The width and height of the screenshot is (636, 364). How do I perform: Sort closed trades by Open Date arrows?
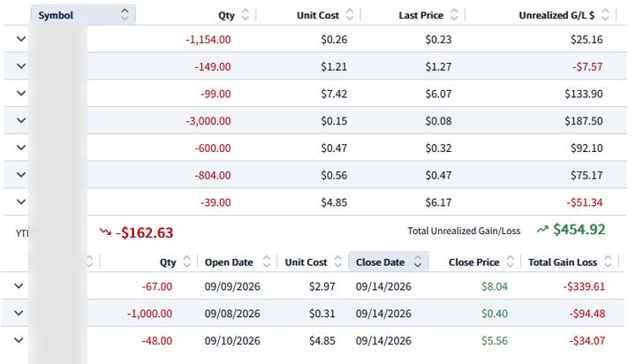point(267,262)
